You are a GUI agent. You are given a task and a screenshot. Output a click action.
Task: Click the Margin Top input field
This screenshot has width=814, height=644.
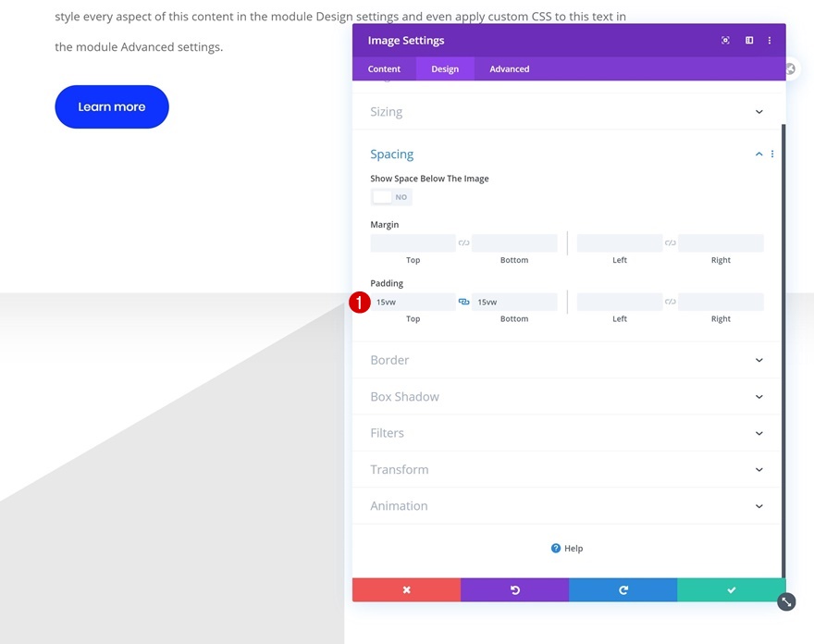tap(413, 243)
